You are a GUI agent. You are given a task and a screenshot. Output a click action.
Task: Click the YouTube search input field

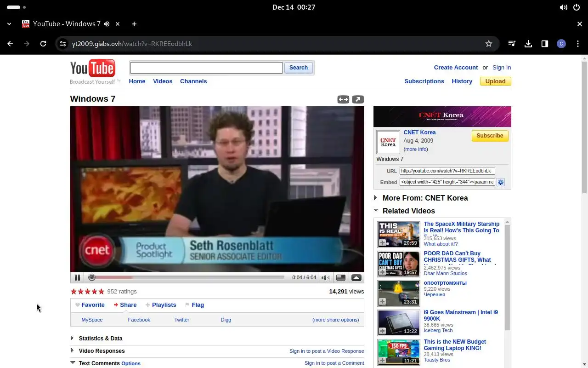206,68
